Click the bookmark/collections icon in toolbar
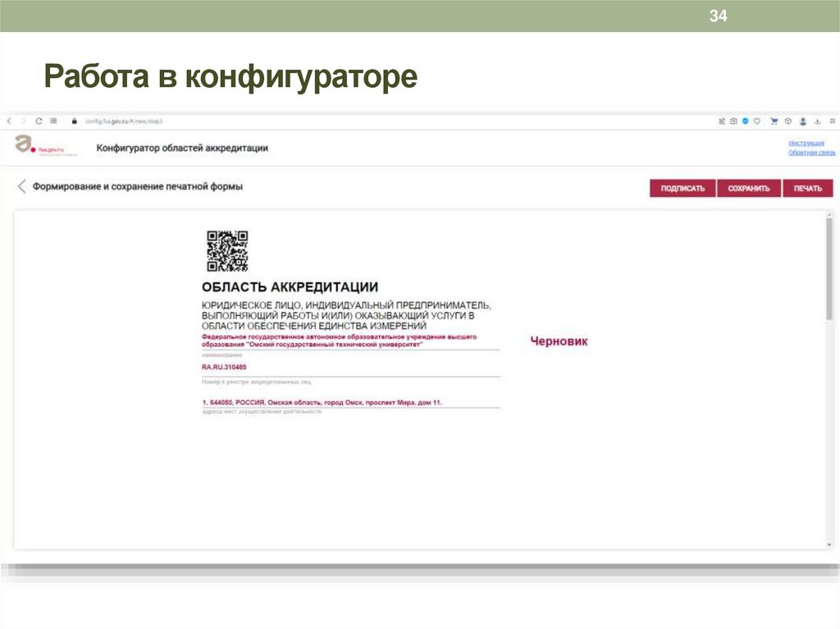The height and width of the screenshot is (629, 840). point(722,121)
